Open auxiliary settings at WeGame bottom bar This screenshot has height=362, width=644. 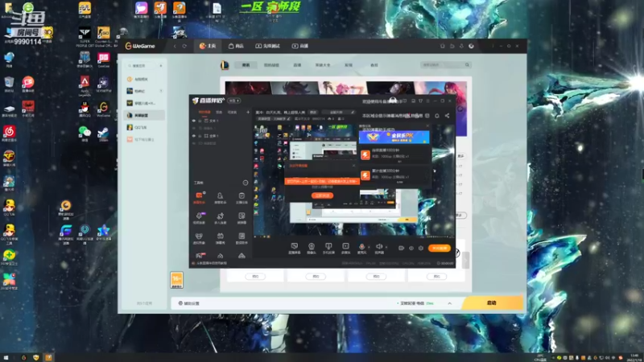click(188, 303)
